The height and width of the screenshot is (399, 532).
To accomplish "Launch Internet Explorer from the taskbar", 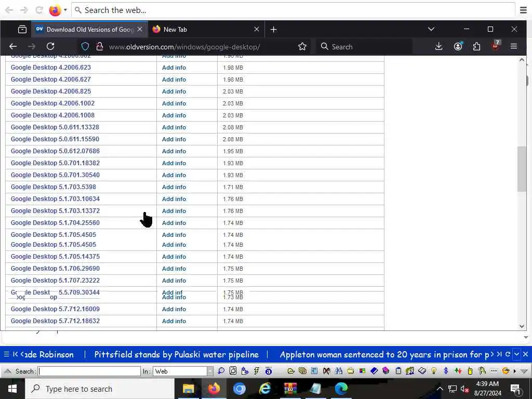I will click(x=264, y=389).
